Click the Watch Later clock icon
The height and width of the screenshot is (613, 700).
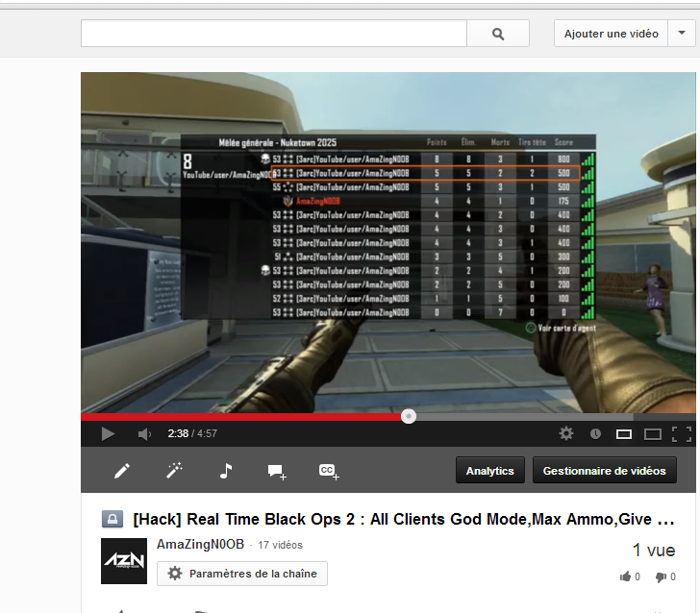pos(595,433)
